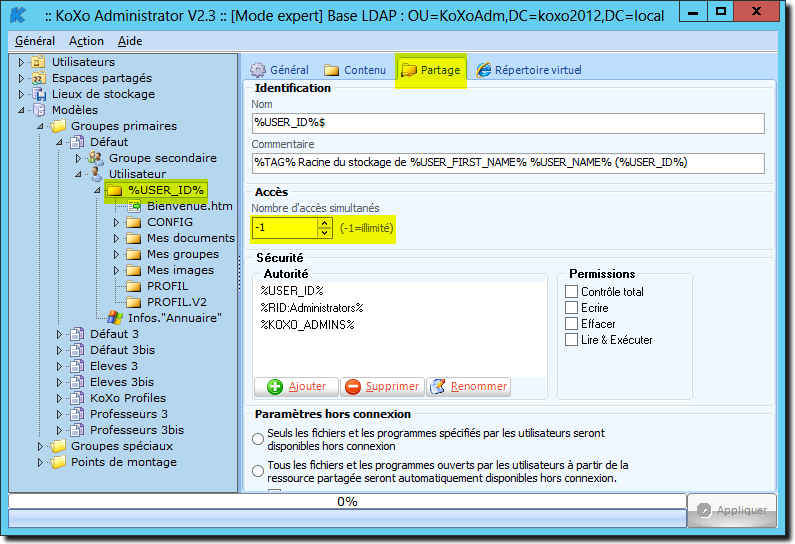
Task: Click the Lieux de stockage node icon
Action: coord(39,94)
